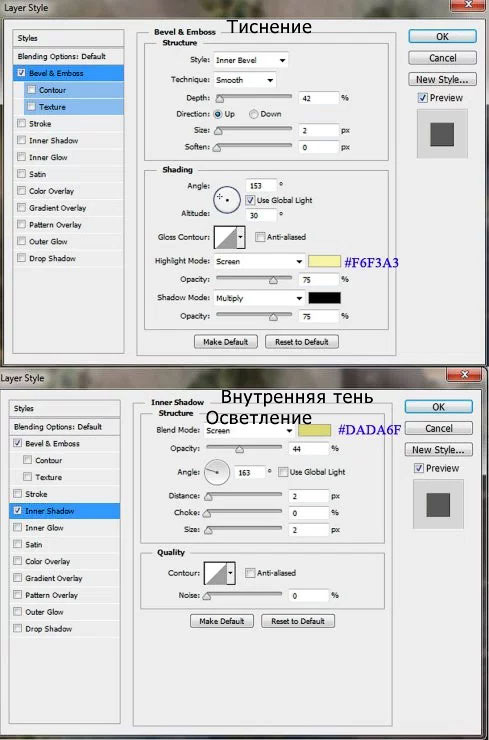The width and height of the screenshot is (489, 740).
Task: Click the Styles header in upper dialog
Action: (x=68, y=38)
